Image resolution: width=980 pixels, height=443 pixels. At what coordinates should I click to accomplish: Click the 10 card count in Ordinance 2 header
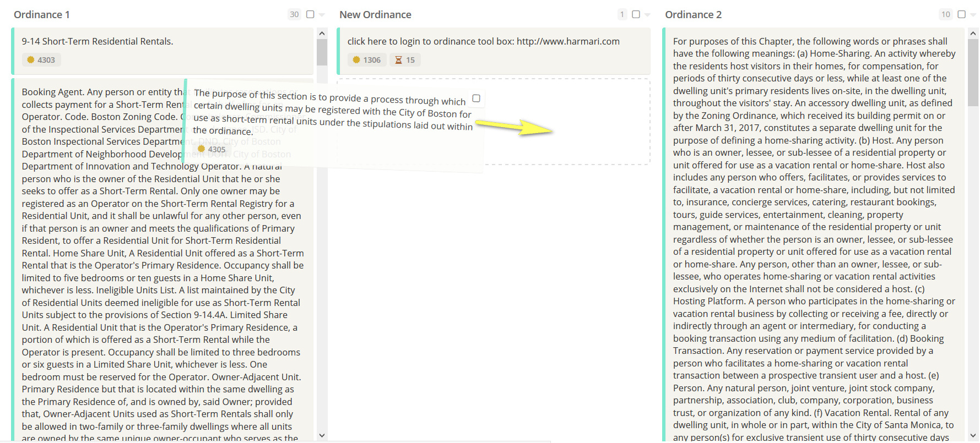(x=946, y=14)
